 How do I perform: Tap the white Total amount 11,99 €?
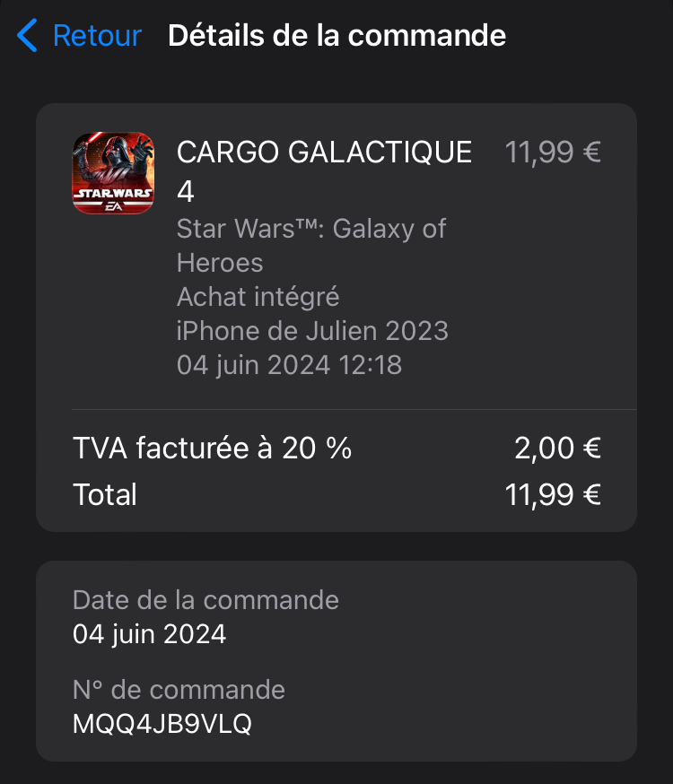point(553,494)
